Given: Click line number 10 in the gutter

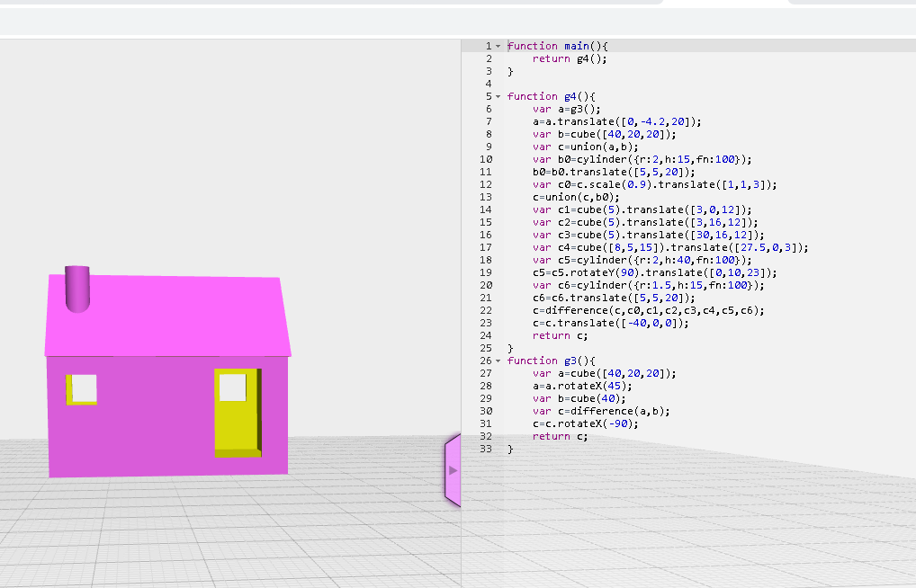Looking at the screenshot, I should point(486,159).
